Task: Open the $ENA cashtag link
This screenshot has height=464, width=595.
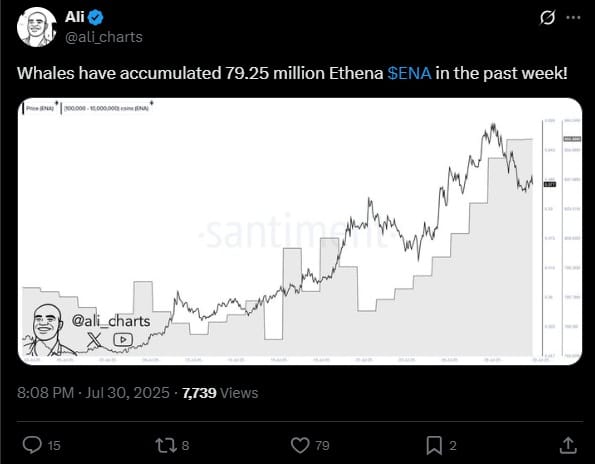Action: [409, 73]
